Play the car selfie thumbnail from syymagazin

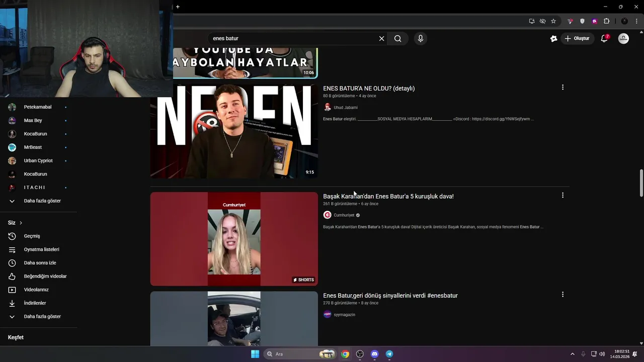click(x=234, y=318)
